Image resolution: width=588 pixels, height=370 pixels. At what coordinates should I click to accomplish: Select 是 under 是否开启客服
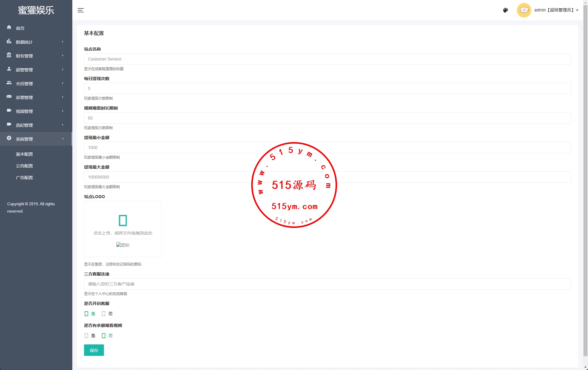coord(86,314)
